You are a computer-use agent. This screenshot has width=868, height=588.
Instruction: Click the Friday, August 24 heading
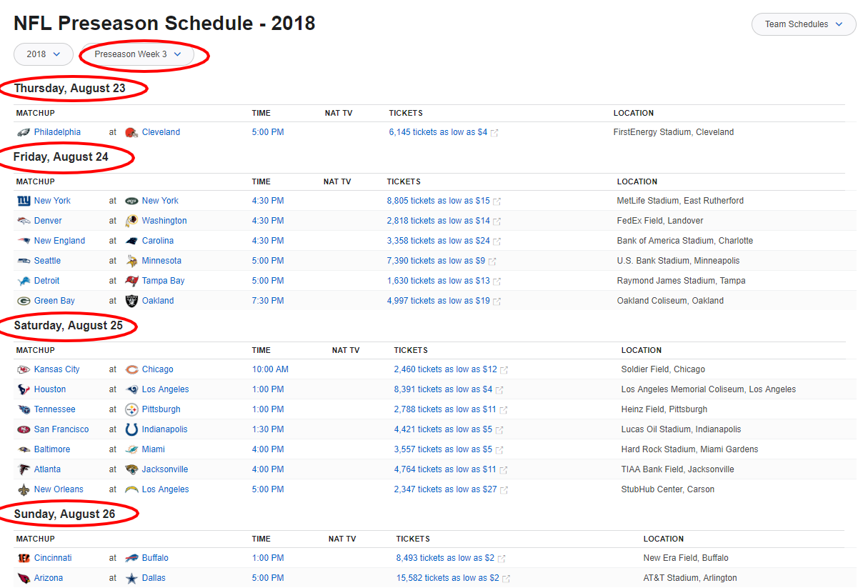[61, 157]
